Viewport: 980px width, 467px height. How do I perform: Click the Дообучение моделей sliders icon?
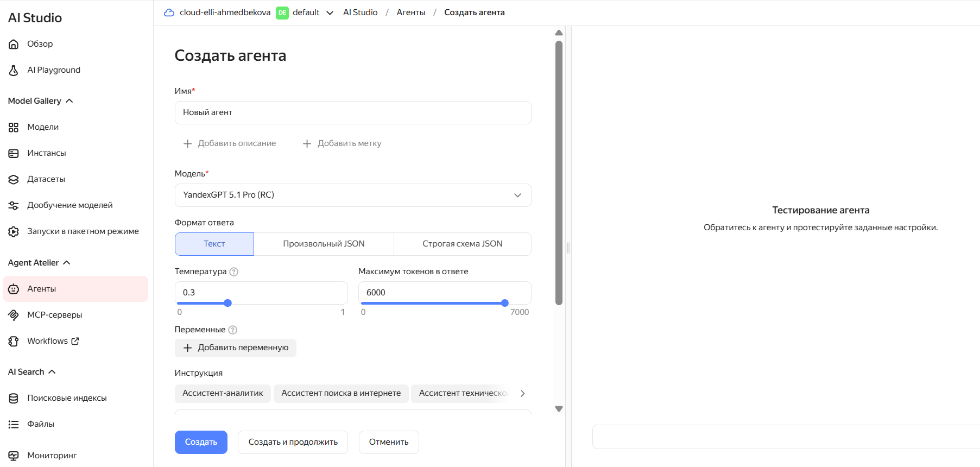pyautogui.click(x=14, y=205)
